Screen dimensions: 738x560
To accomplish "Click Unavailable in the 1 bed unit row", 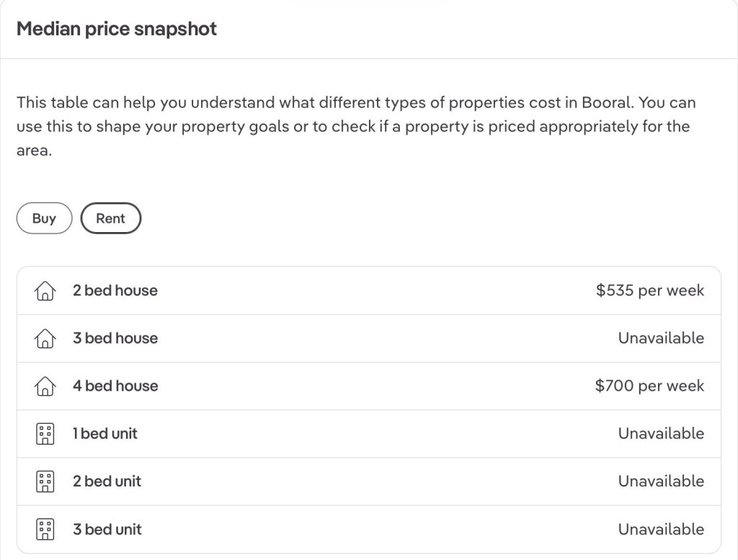I will [x=662, y=433].
